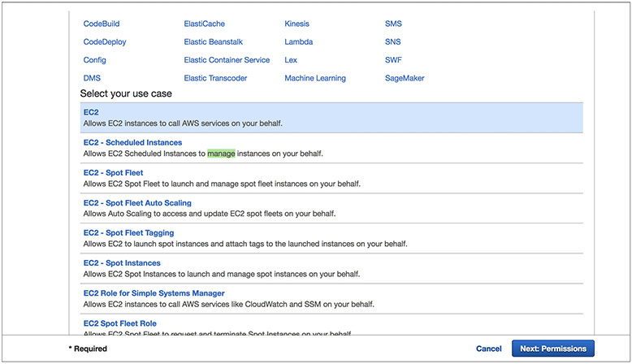
Task: Choose EC2 - Scheduled Instances use case
Action: (x=132, y=142)
